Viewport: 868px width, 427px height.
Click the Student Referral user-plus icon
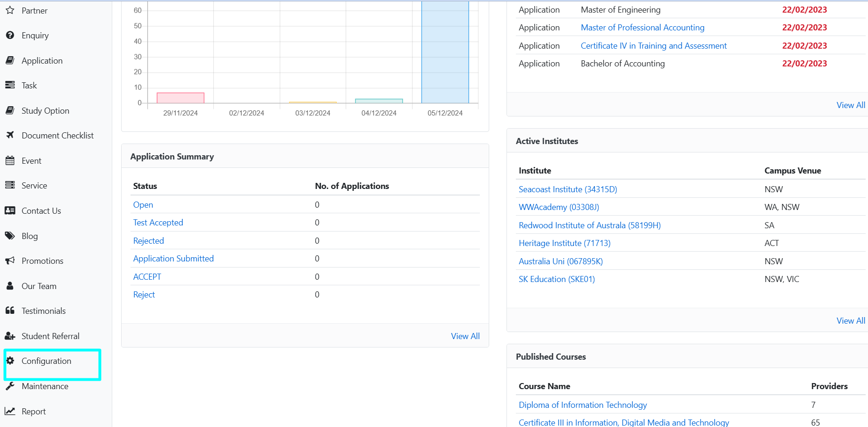(x=10, y=336)
